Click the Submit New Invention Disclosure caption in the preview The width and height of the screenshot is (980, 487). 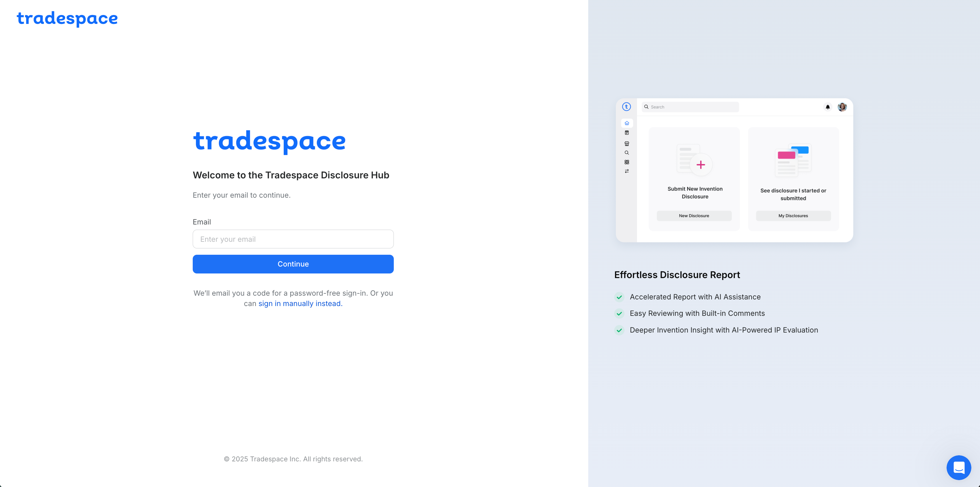click(695, 192)
